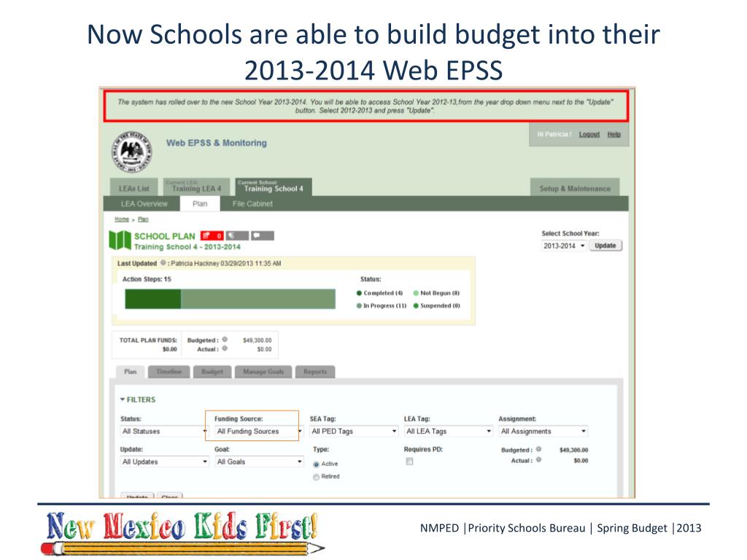Open the Manage Goals tab
Screen dimensions: 747x560
[263, 372]
